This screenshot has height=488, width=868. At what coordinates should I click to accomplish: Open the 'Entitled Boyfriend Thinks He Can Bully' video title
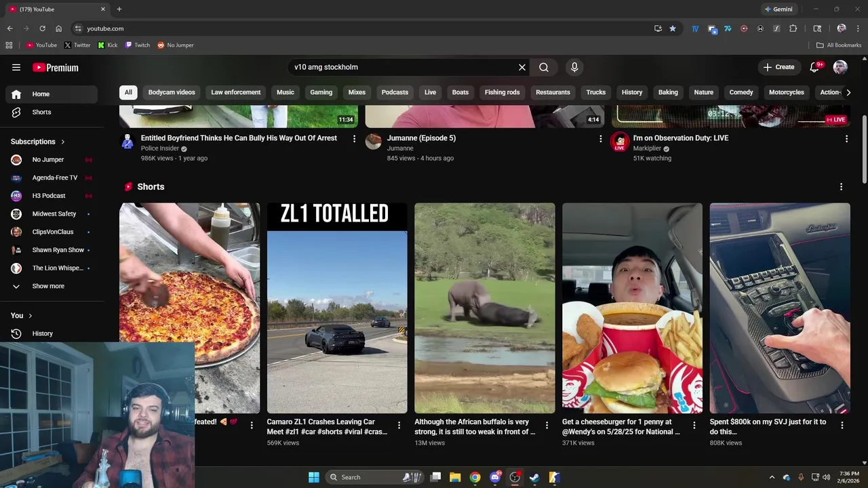(239, 138)
